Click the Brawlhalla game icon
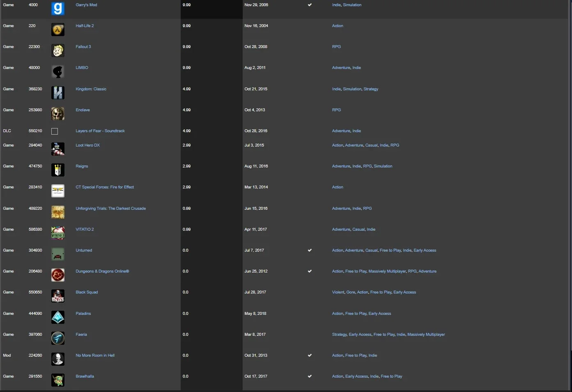Screen dimensions: 572x392 (x=58, y=380)
